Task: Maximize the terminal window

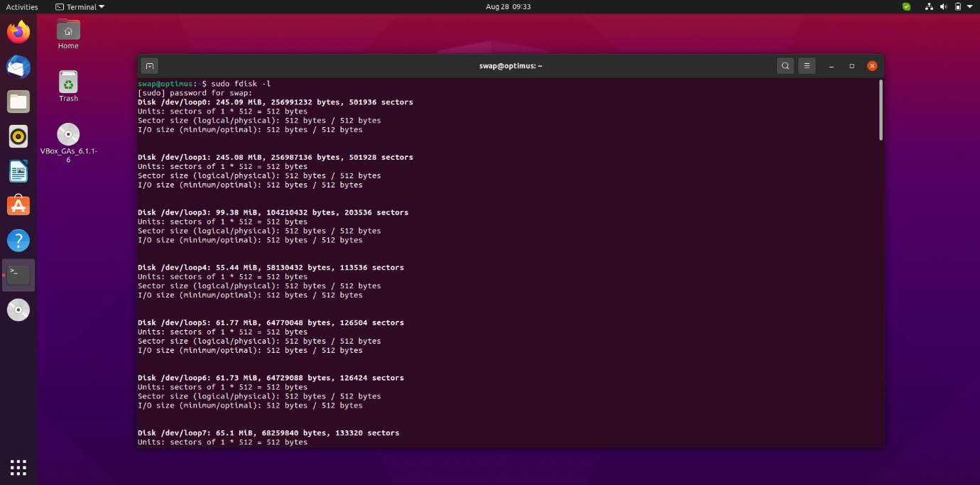Action: pos(852,66)
